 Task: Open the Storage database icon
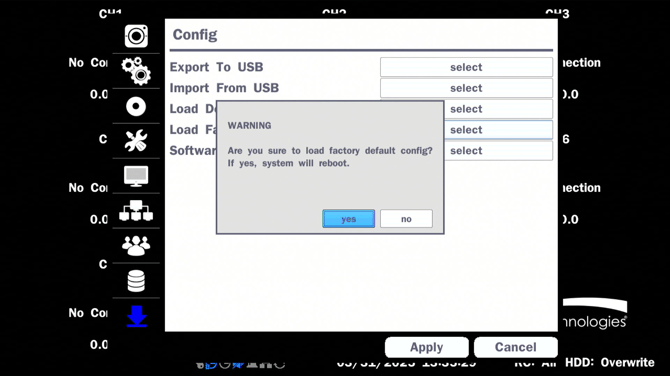[136, 281]
